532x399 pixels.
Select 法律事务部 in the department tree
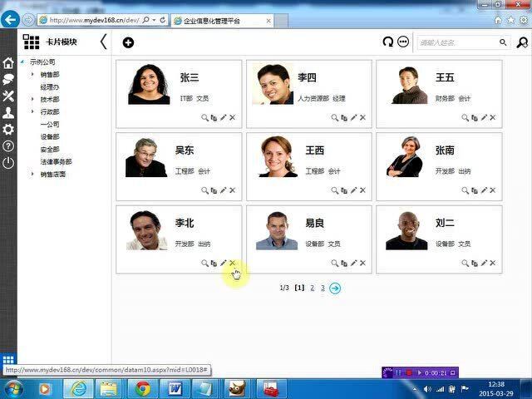(x=57, y=162)
